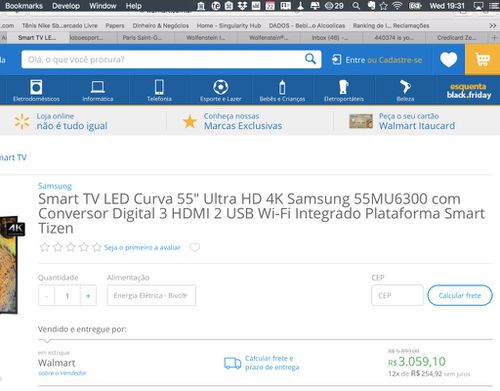Click the Marcas Exclusivas banner text
This screenshot has width=500, height=391.
pyautogui.click(x=243, y=126)
